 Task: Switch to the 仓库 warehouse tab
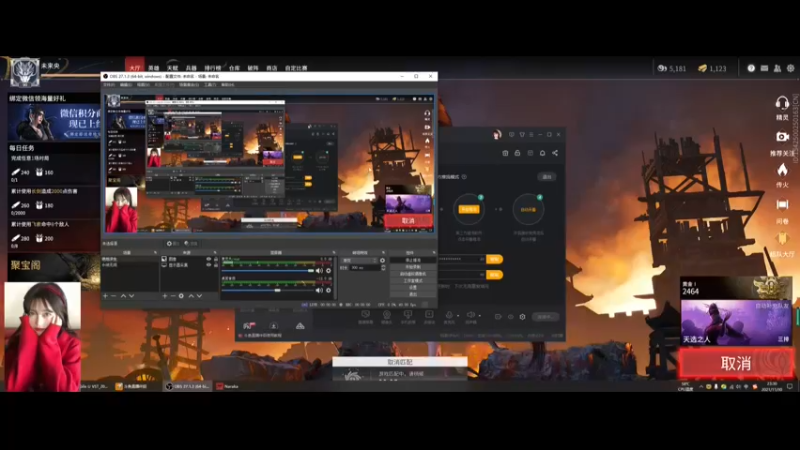[x=234, y=68]
